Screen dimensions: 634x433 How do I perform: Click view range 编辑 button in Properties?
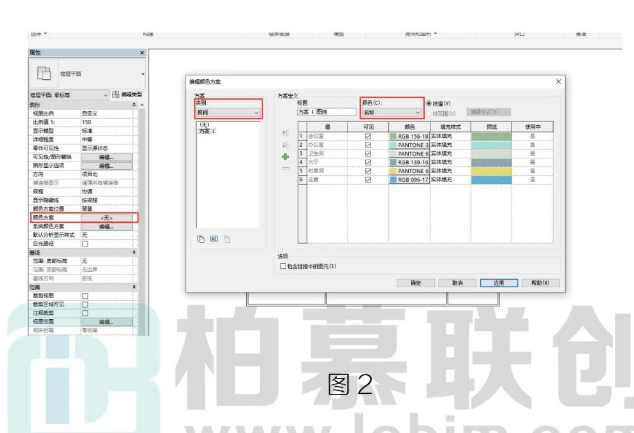[x=107, y=322]
